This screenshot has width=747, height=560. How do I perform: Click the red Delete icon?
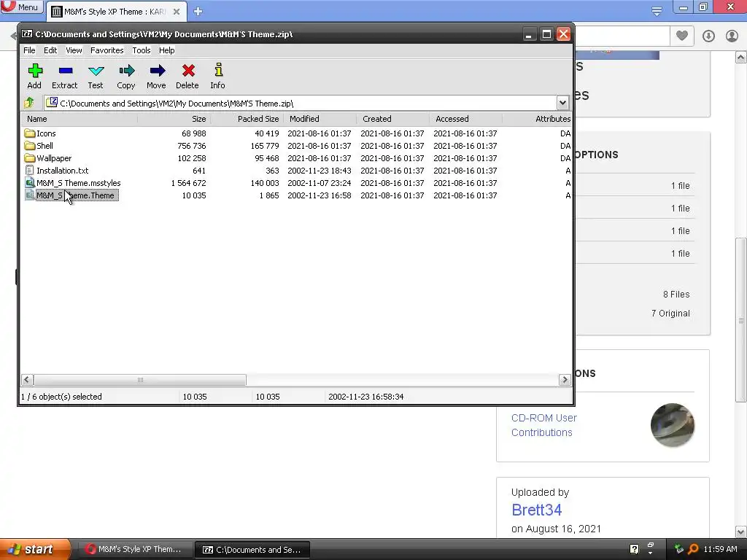pyautogui.click(x=187, y=71)
